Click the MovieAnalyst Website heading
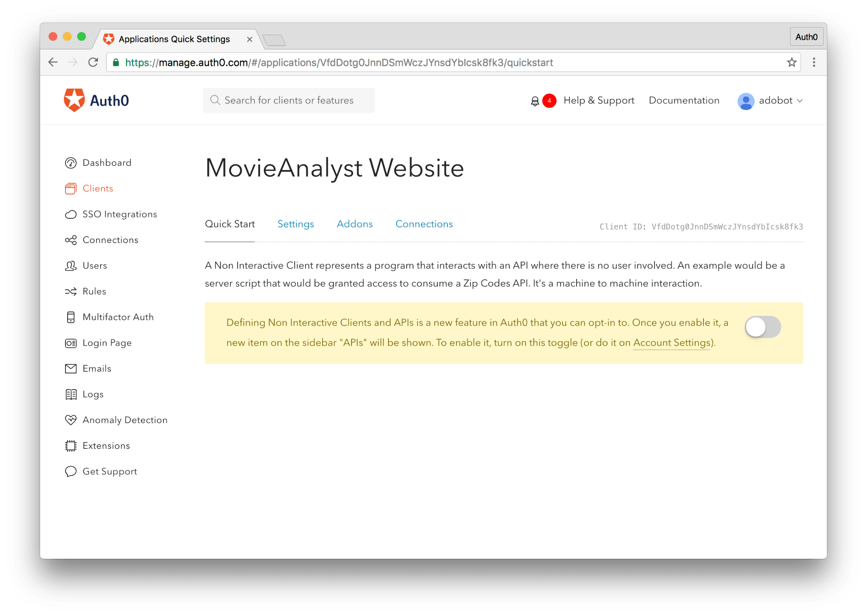The image size is (867, 616). tap(334, 169)
